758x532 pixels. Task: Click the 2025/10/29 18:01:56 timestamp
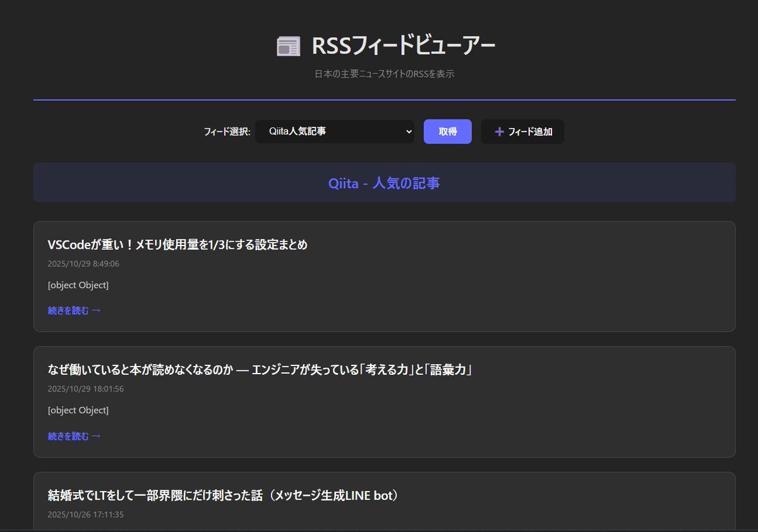pyautogui.click(x=85, y=389)
